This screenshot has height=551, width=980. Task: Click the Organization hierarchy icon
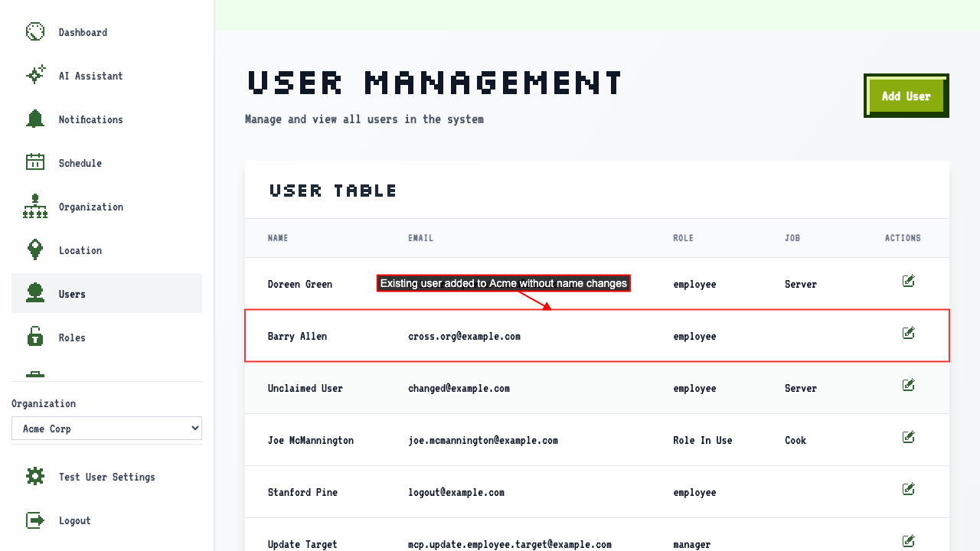(x=35, y=207)
